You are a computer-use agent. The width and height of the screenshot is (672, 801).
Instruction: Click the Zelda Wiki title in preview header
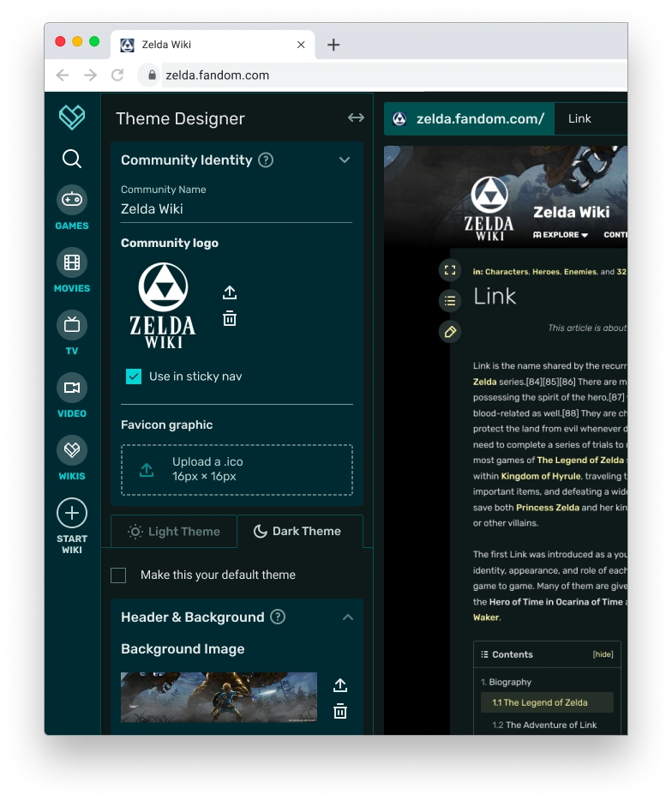[572, 212]
